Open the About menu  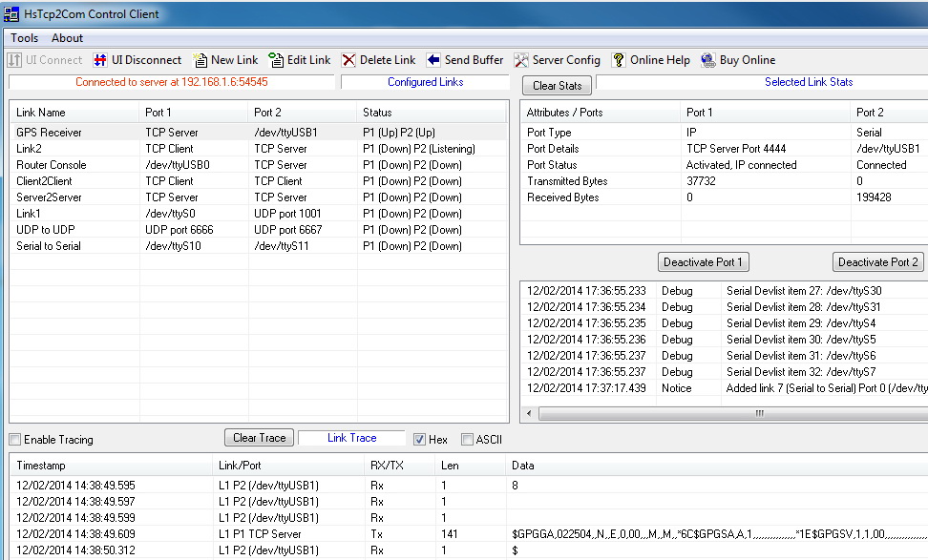[68, 38]
